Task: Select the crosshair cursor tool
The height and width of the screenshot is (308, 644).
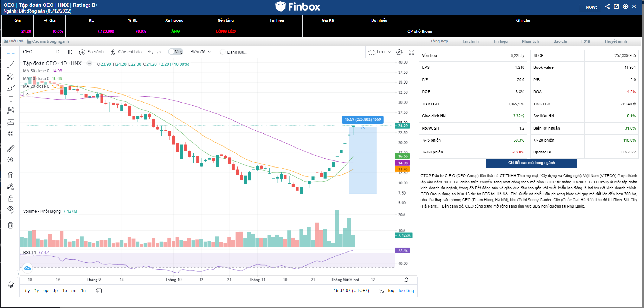Action: (11, 54)
